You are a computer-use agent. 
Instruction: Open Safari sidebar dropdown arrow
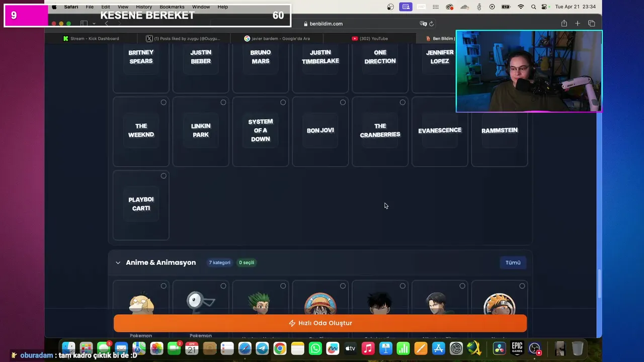[x=94, y=24]
